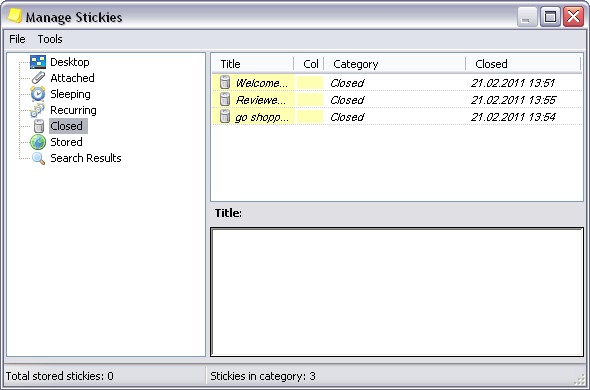
Task: Click the Col column header
Action: tap(309, 64)
